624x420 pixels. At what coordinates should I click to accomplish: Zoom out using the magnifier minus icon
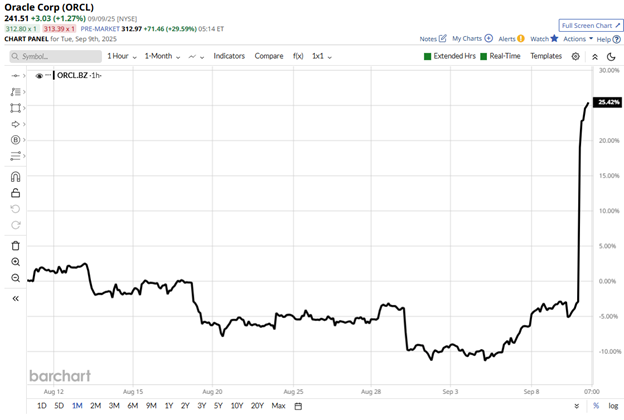tap(15, 278)
